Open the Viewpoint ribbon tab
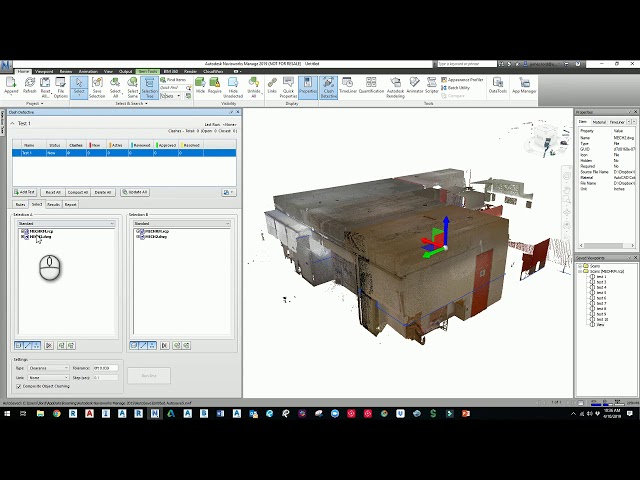This screenshot has width=640, height=480. (44, 71)
